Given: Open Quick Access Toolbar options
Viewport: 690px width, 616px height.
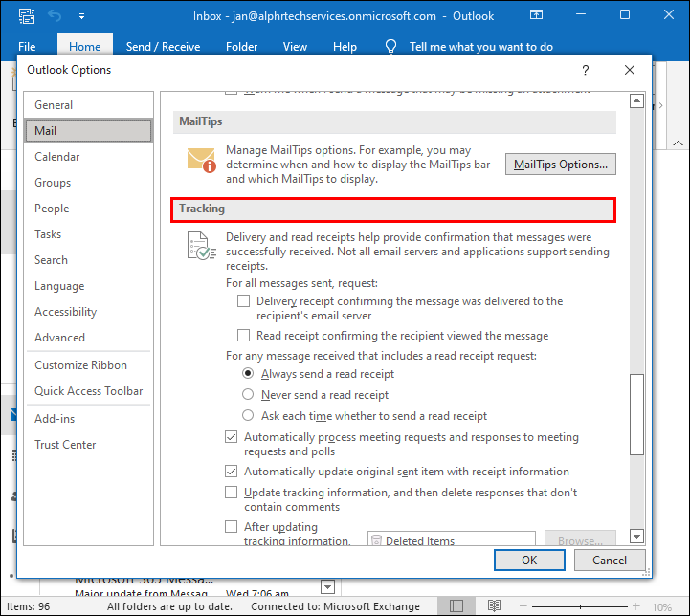Looking at the screenshot, I should [x=88, y=391].
